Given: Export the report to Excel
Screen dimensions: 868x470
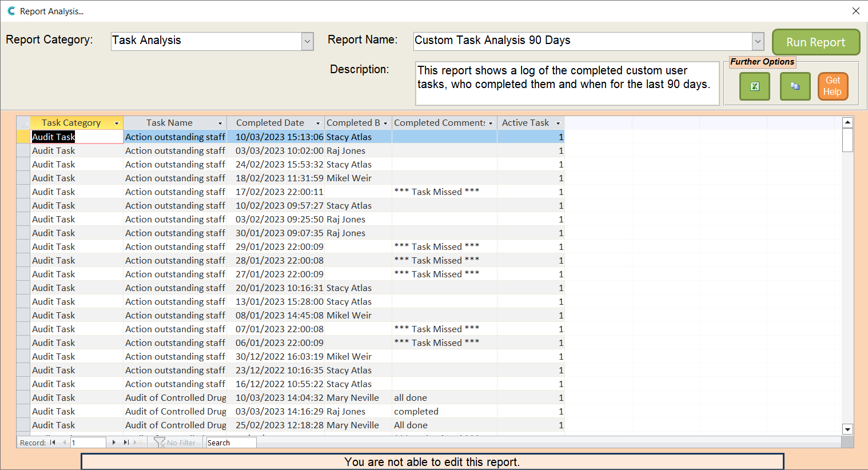Looking at the screenshot, I should [755, 86].
